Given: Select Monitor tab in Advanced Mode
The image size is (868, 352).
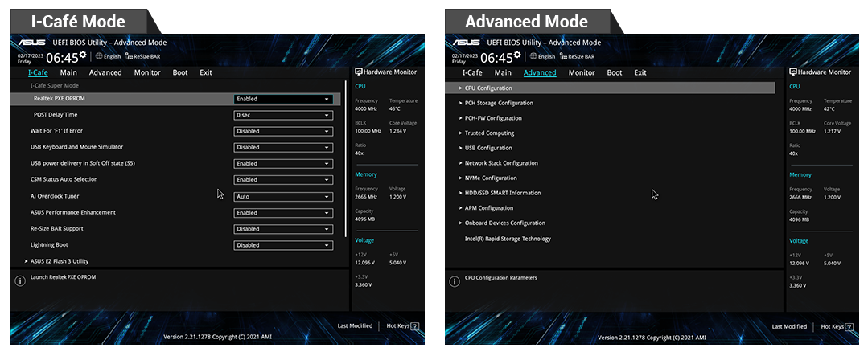Looking at the screenshot, I should (x=582, y=72).
